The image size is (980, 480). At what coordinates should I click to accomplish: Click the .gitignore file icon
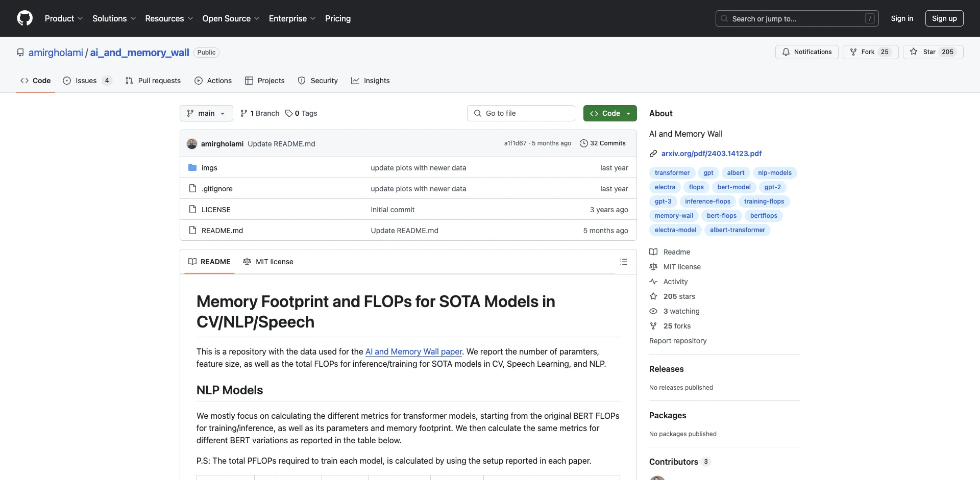tap(192, 188)
